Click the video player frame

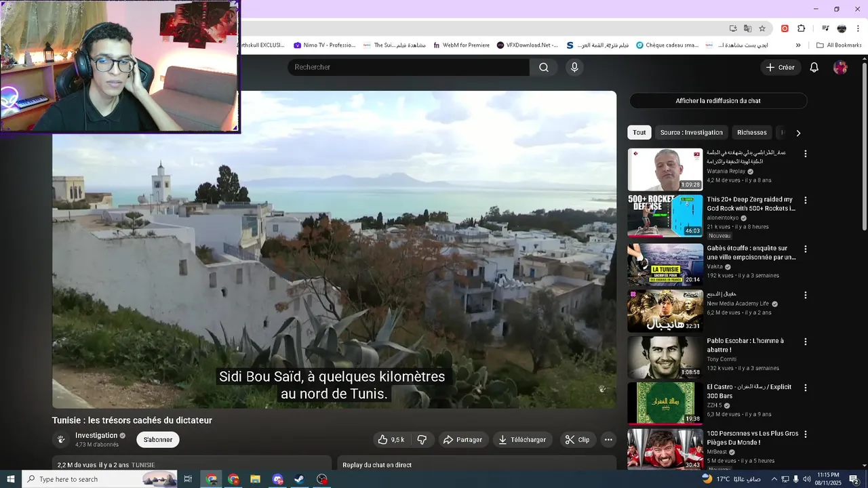click(x=334, y=249)
